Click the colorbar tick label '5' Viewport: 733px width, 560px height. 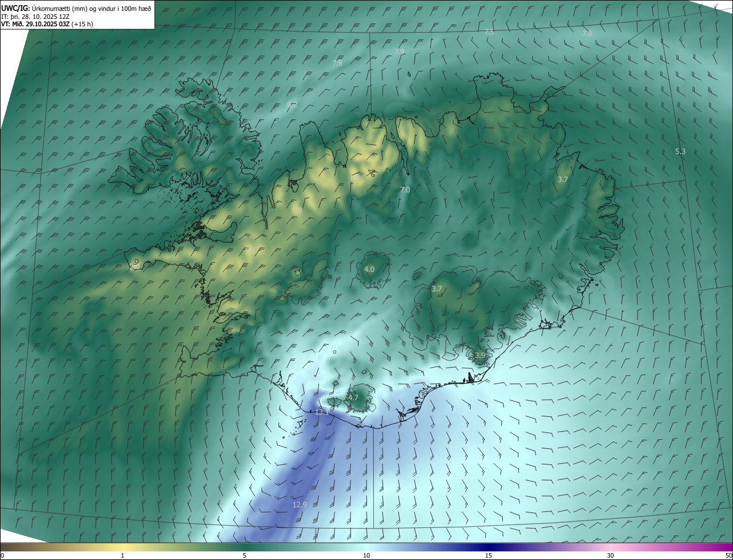[245, 555]
